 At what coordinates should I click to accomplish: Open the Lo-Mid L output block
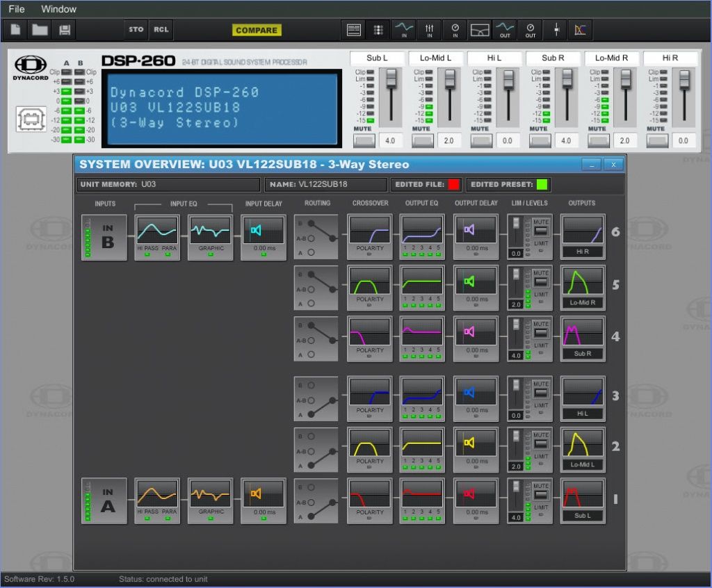(583, 450)
